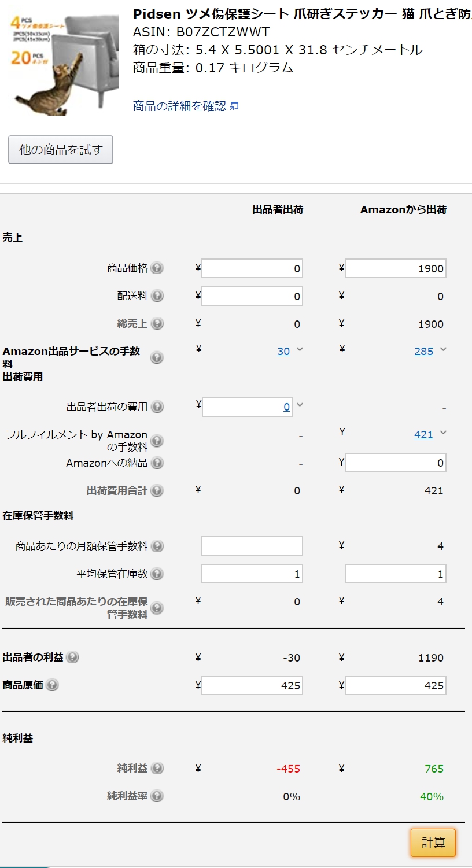
Task: Click seller-fulfilled 商品価格 input field
Action: tap(252, 268)
